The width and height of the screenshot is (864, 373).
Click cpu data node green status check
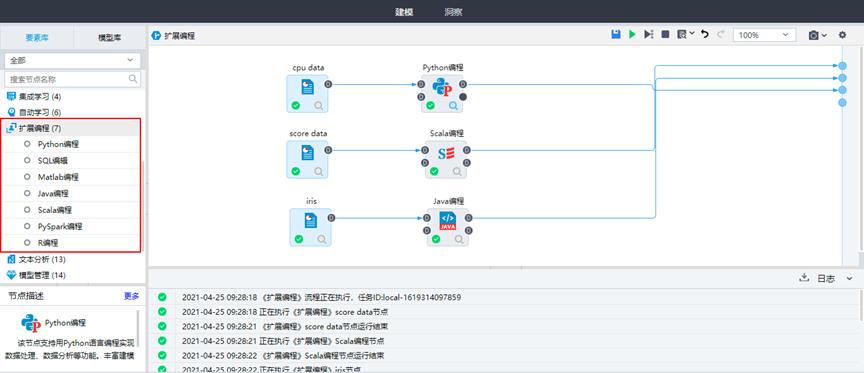pos(296,105)
